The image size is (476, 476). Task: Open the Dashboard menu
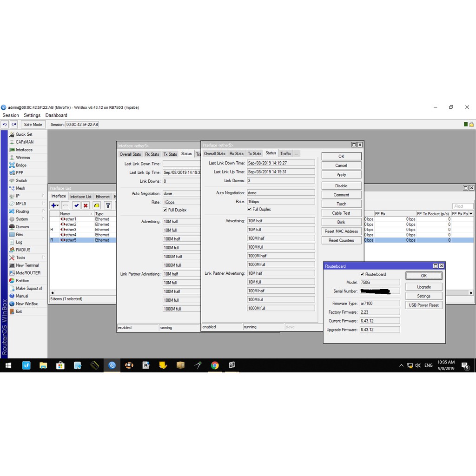point(56,115)
